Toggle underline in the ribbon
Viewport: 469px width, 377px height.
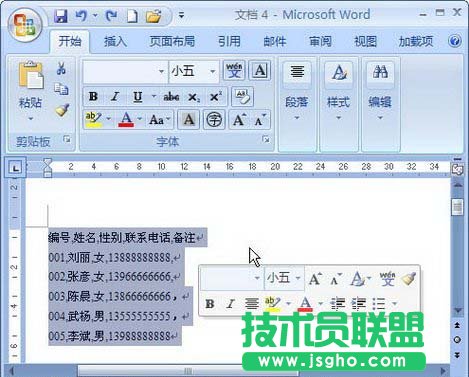tap(137, 97)
